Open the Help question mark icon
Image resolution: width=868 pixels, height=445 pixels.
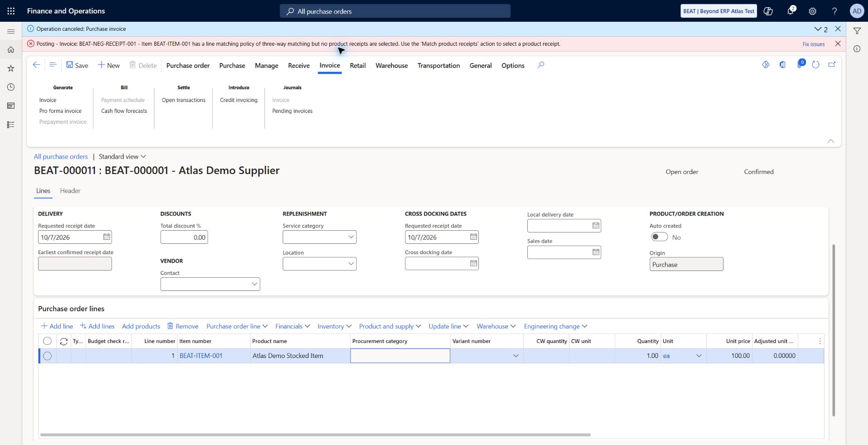(x=834, y=11)
